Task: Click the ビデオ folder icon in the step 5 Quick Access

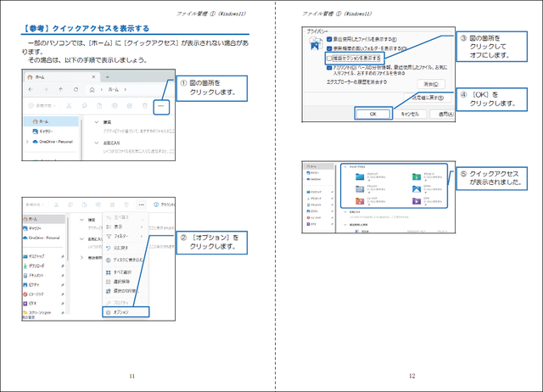Action: (x=417, y=201)
